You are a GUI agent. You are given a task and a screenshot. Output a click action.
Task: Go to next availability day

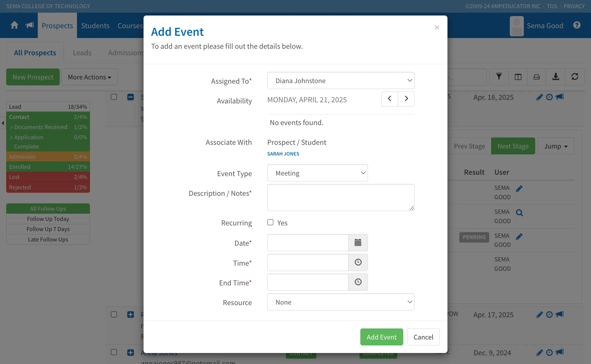pos(406,99)
